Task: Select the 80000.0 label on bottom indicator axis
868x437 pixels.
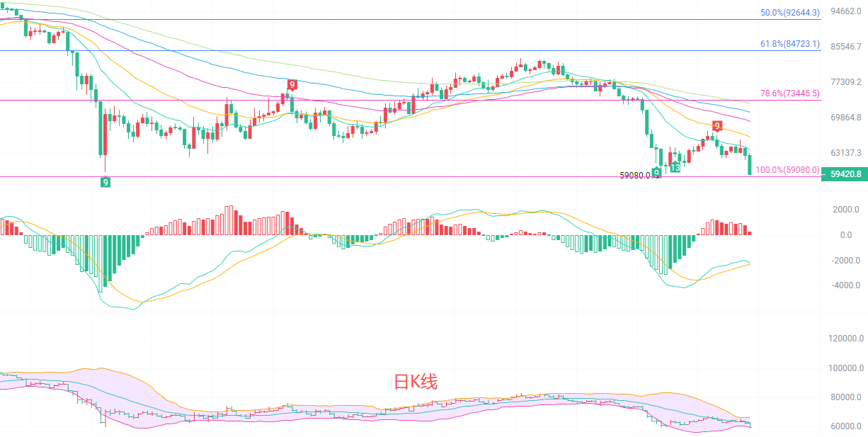Action: (847, 397)
